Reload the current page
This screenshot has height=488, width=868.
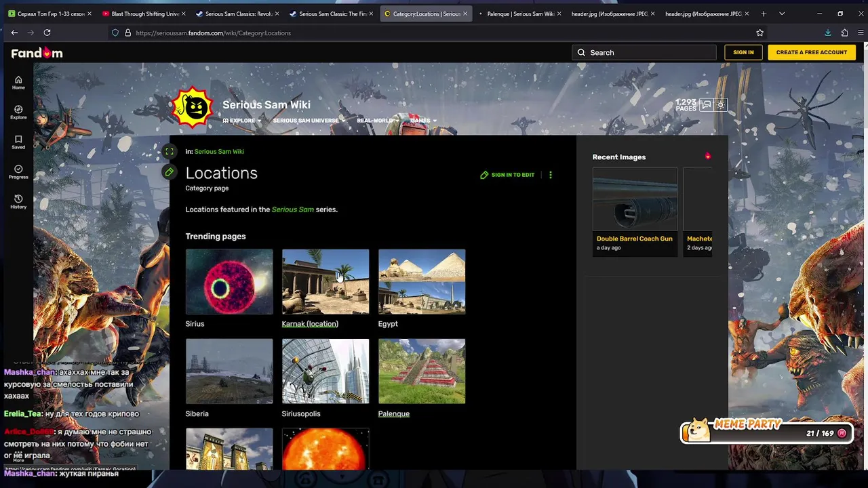[47, 33]
